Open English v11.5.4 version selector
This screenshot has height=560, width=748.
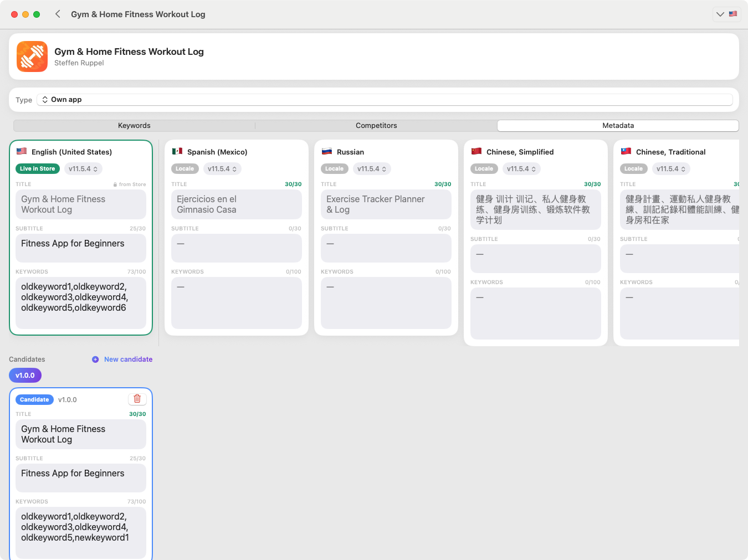[83, 169]
